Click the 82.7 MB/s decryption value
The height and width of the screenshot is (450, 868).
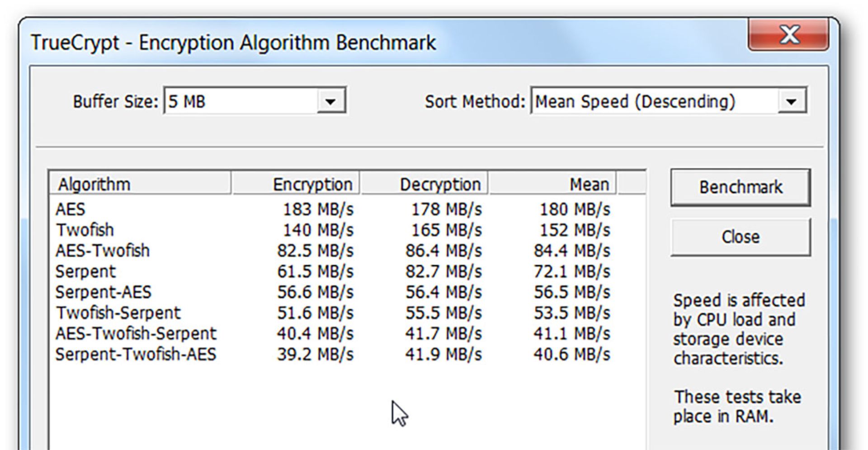pos(444,271)
